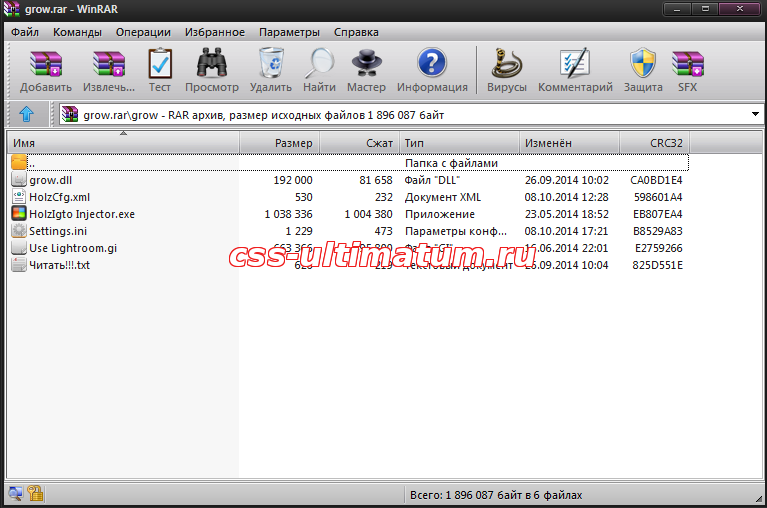Click type cell Приложение
This screenshot has width=767, height=508.
tap(440, 214)
